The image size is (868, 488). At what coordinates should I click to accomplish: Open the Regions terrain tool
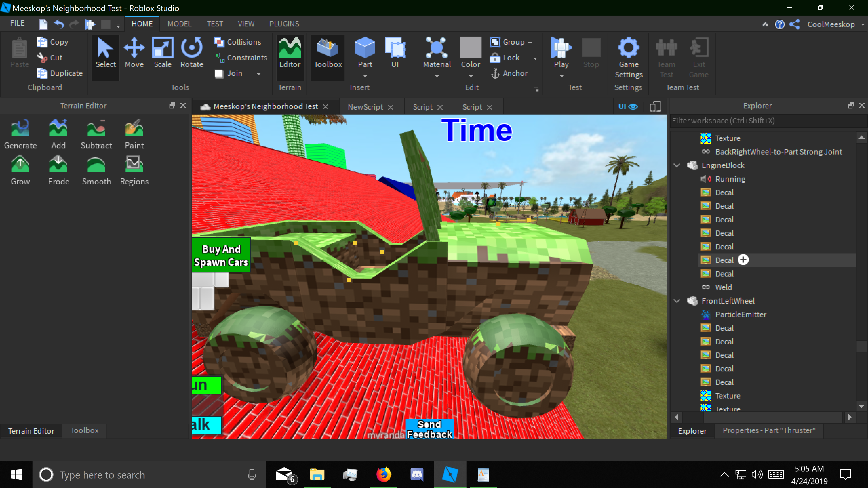click(x=134, y=170)
